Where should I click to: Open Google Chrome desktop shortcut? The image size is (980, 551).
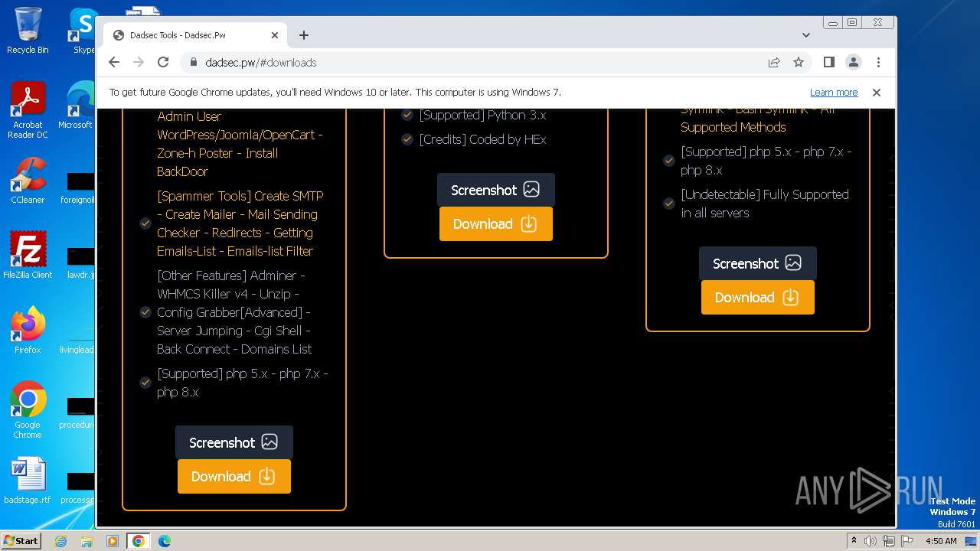(x=28, y=410)
